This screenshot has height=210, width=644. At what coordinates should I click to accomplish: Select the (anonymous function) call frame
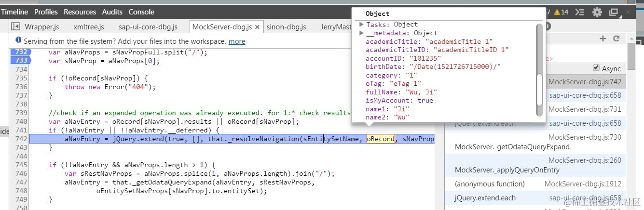pos(490,184)
